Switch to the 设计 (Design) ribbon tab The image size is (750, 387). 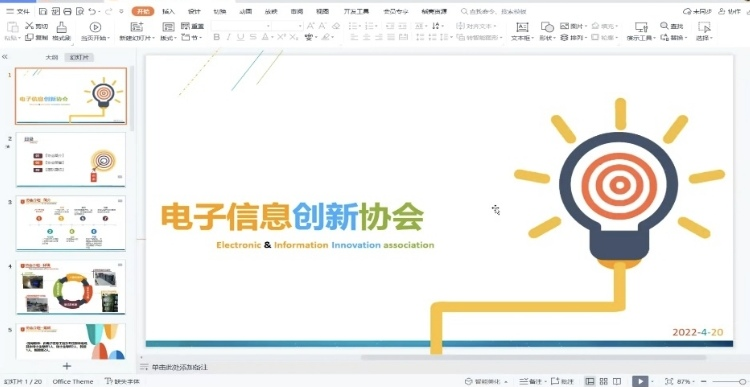[194, 11]
